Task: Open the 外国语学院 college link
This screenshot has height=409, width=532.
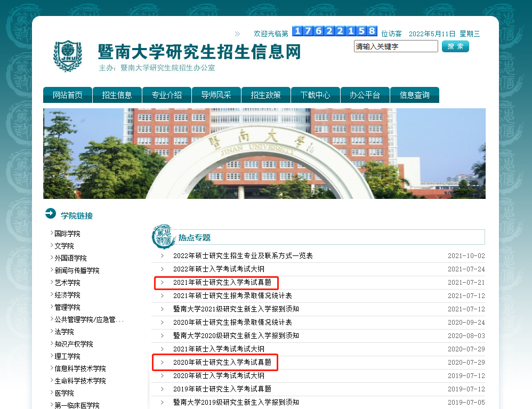Action: pos(70,258)
